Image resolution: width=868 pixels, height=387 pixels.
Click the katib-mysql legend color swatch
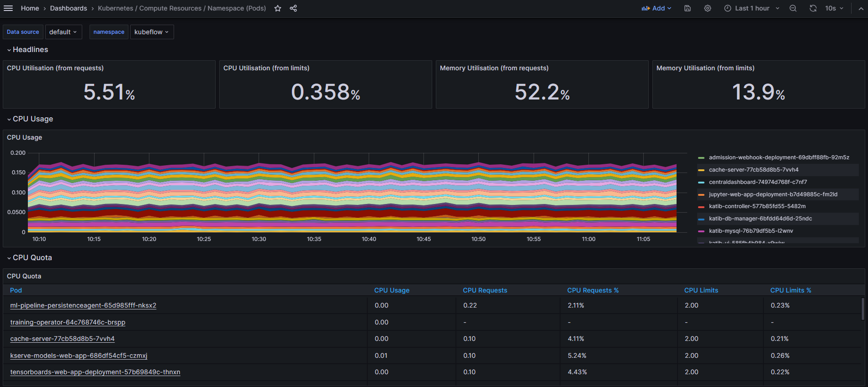pyautogui.click(x=701, y=231)
